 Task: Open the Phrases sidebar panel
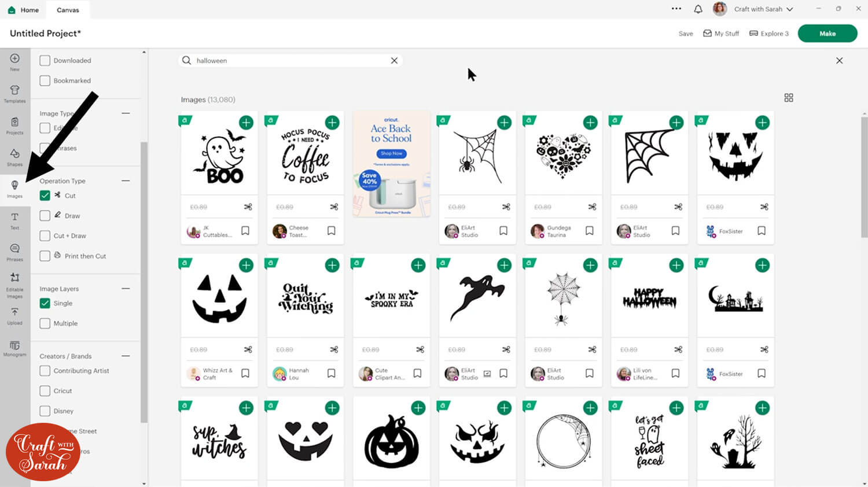(15, 252)
